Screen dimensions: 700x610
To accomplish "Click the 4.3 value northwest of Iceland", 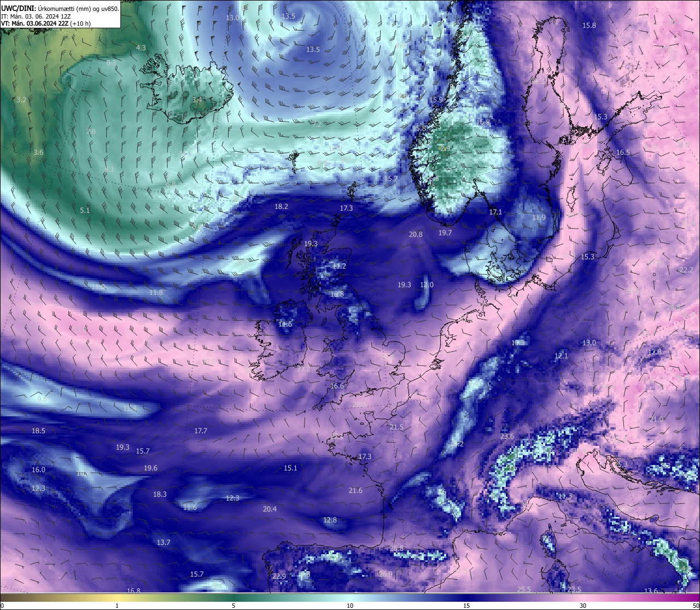I will tap(141, 48).
